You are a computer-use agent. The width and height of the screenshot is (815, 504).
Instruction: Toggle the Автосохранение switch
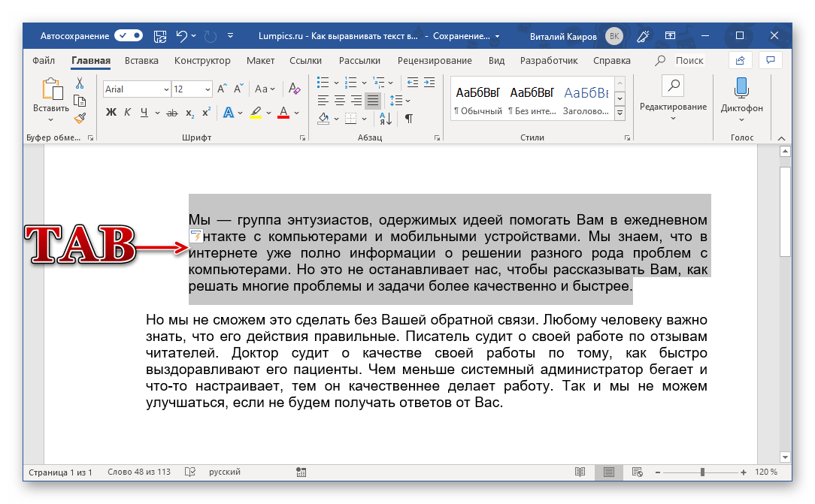point(129,35)
